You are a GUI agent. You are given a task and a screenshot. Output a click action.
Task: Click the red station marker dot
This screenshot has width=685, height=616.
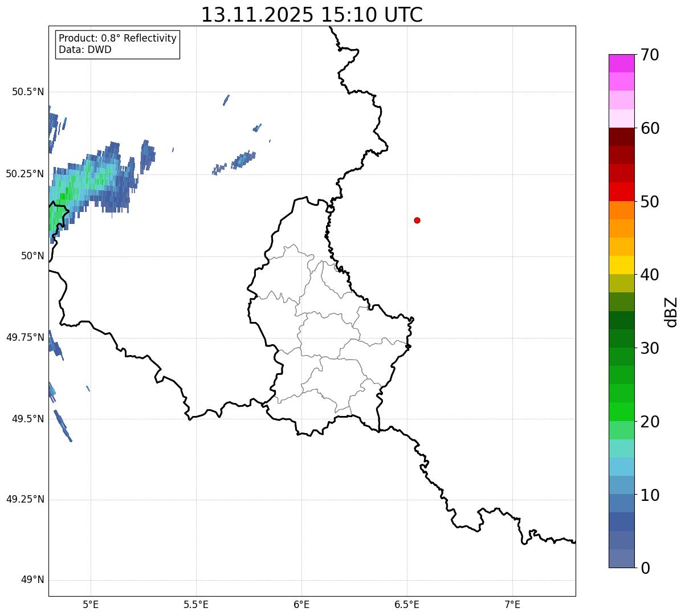(417, 220)
